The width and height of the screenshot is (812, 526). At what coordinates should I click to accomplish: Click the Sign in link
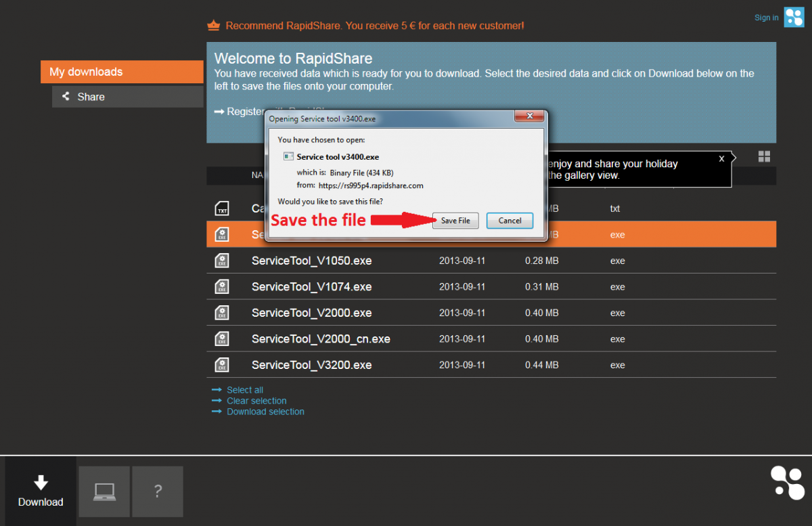point(766,18)
